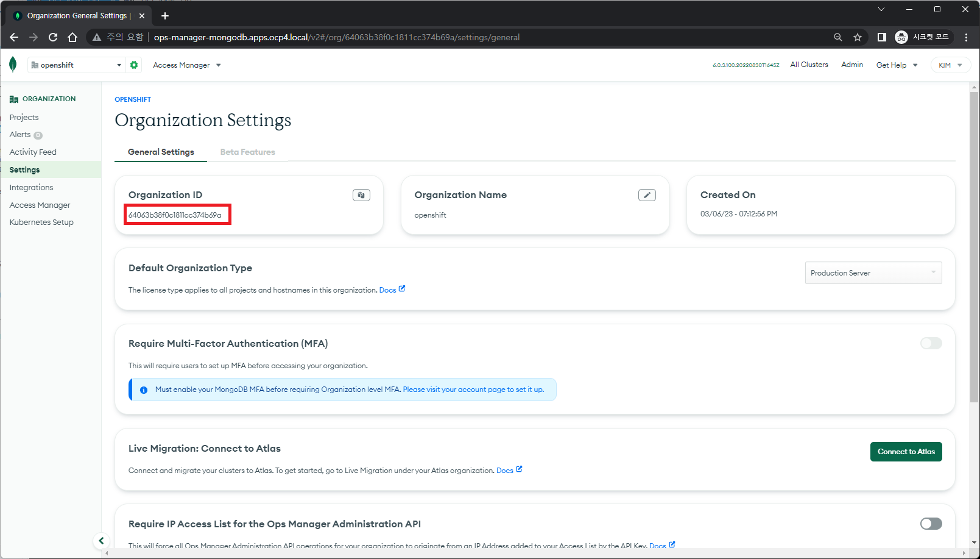980x559 pixels.
Task: Click Connect to Atlas button
Action: point(906,452)
